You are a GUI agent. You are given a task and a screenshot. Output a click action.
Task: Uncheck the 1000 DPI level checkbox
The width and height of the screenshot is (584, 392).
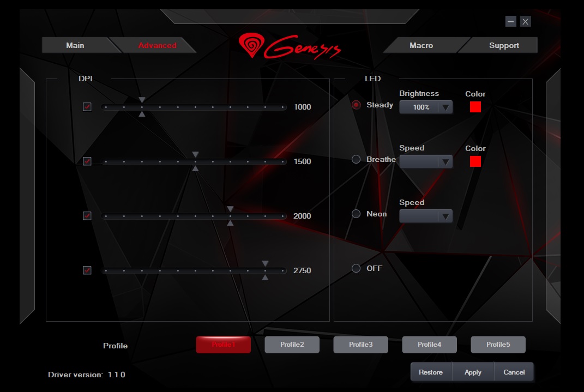(x=87, y=107)
